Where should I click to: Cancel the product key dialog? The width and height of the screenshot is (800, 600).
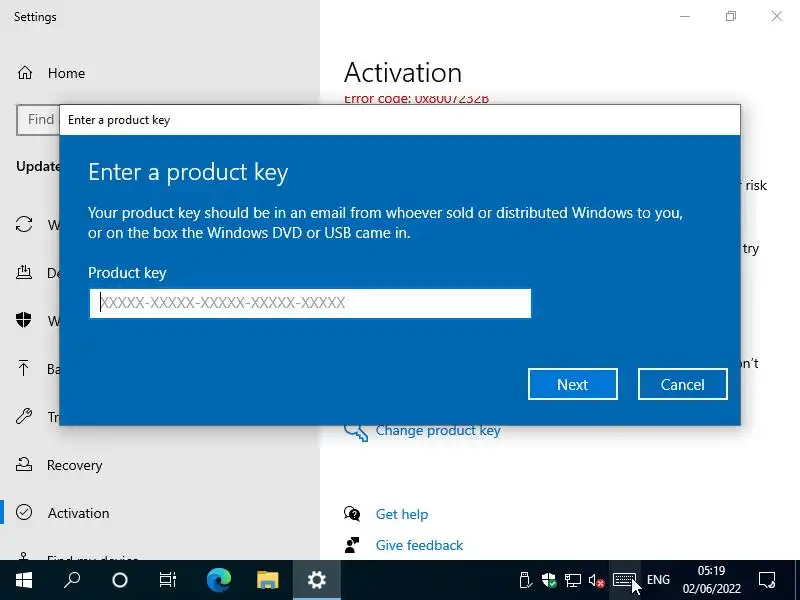point(683,384)
